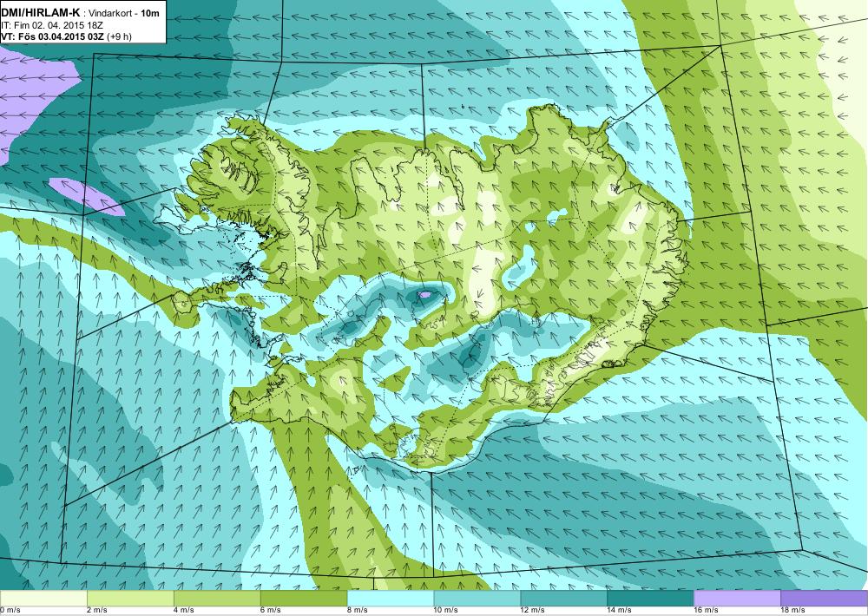The width and height of the screenshot is (868, 616).
Task: Click the '0 m/s' legend label
Action: [x=10, y=610]
